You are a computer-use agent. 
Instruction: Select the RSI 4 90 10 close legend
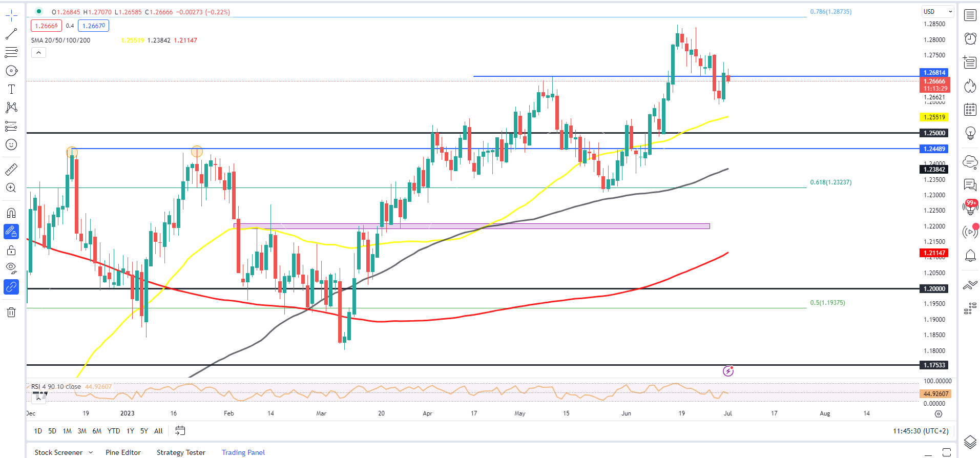(x=56, y=387)
